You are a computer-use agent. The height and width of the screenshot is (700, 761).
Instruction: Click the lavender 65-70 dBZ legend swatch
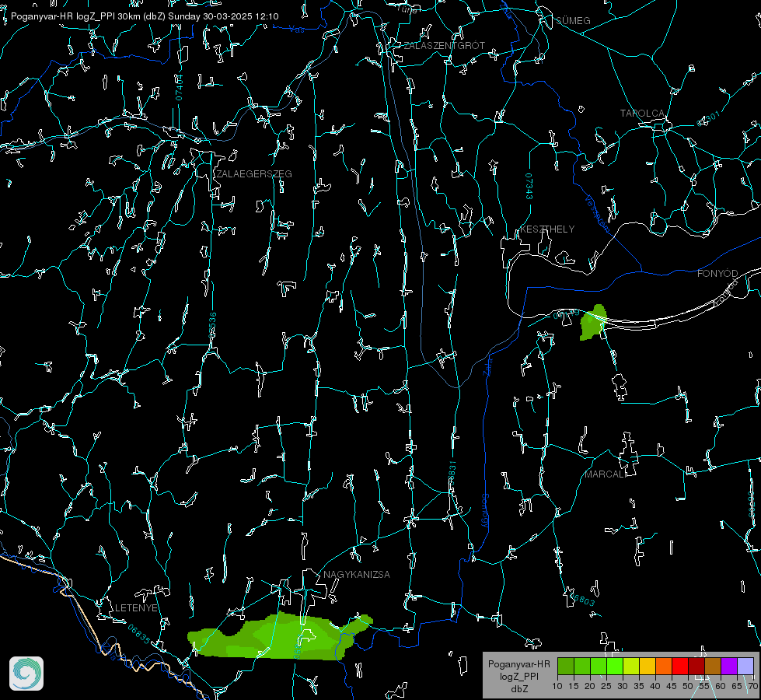pos(745,666)
